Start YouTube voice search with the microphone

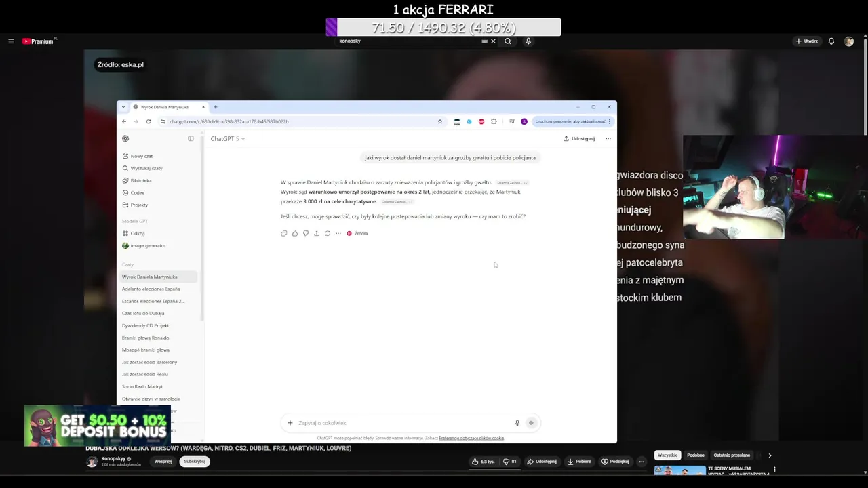528,41
